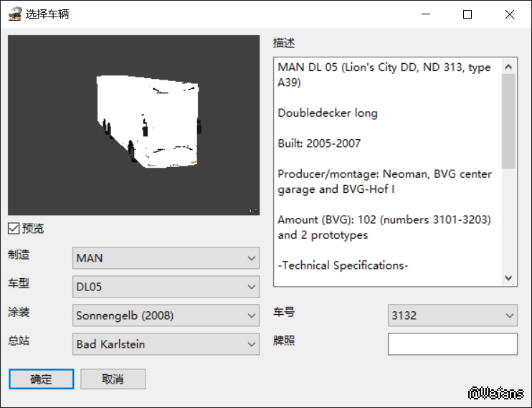Expand the 总站 dropdown showing Bad Karlstein

coord(166,344)
